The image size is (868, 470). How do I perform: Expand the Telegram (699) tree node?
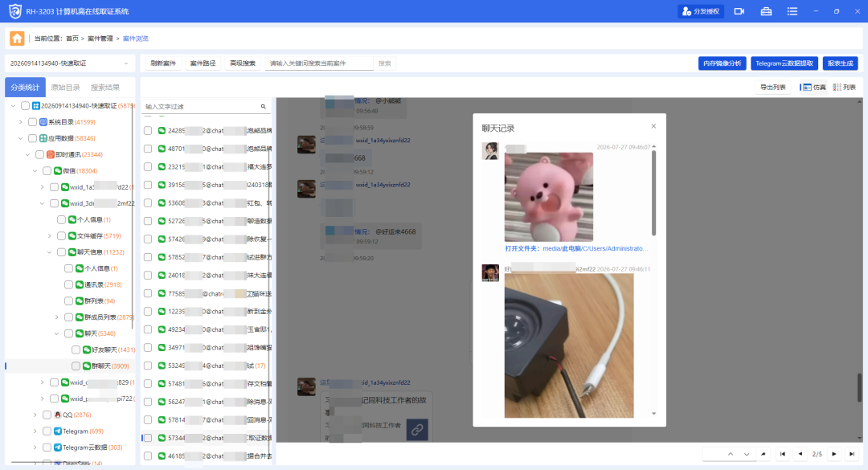[x=35, y=431]
